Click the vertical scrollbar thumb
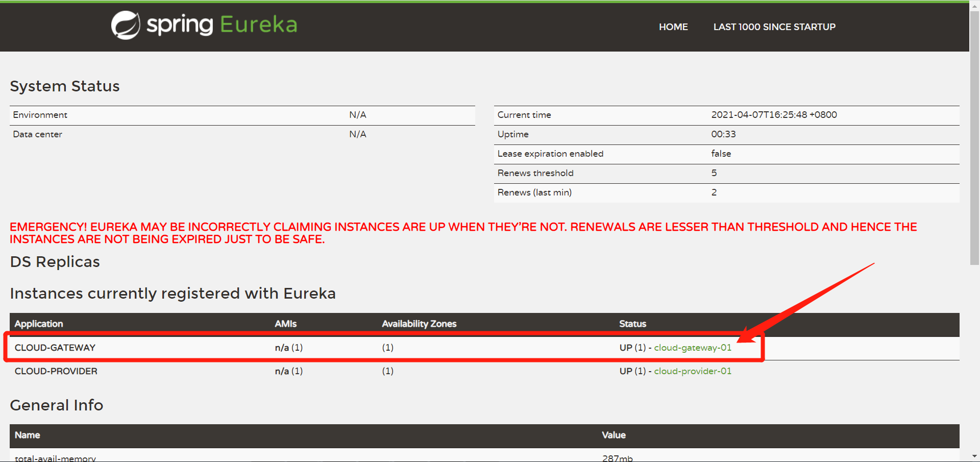Screen dimensions: 980x462 [x=974, y=138]
